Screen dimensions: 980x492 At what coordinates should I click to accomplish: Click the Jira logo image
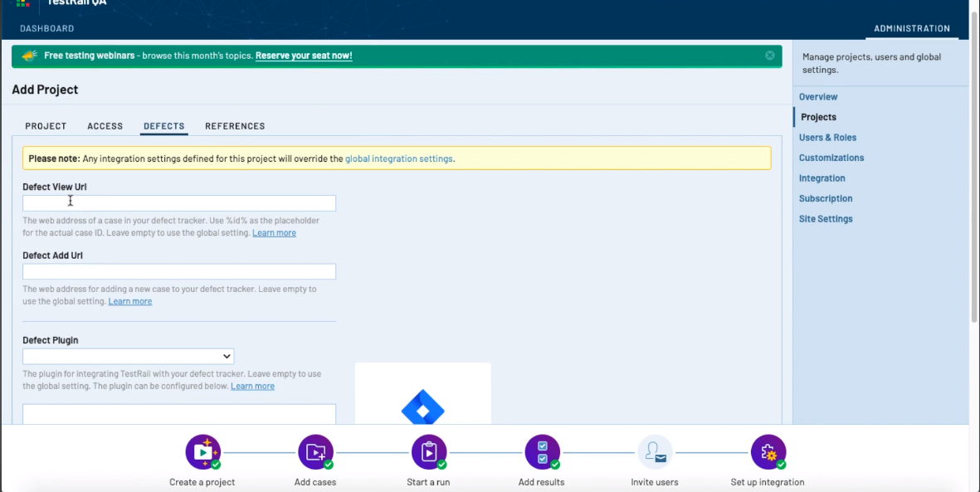[x=423, y=407]
